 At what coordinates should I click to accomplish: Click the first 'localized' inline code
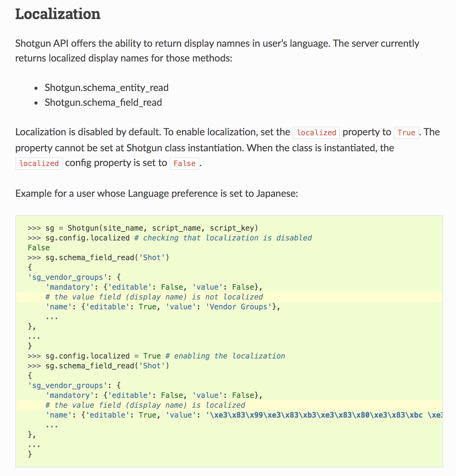[x=316, y=133]
